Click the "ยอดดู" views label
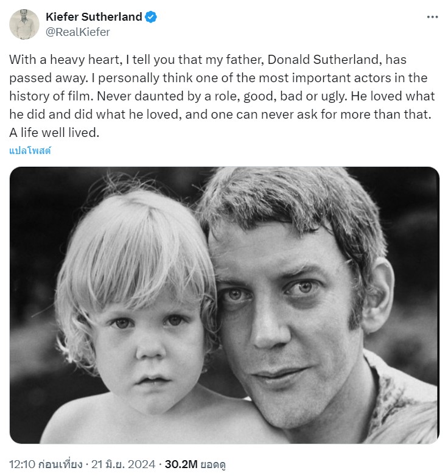 pyautogui.click(x=214, y=464)
